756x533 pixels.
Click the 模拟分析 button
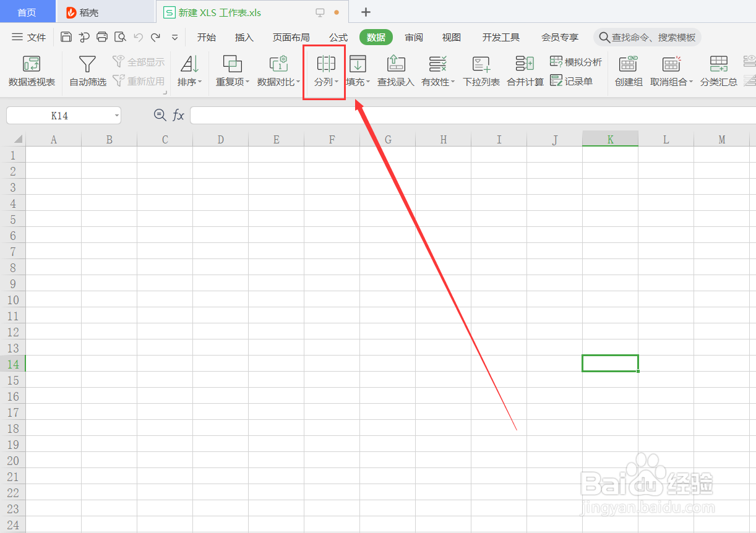pyautogui.click(x=575, y=61)
